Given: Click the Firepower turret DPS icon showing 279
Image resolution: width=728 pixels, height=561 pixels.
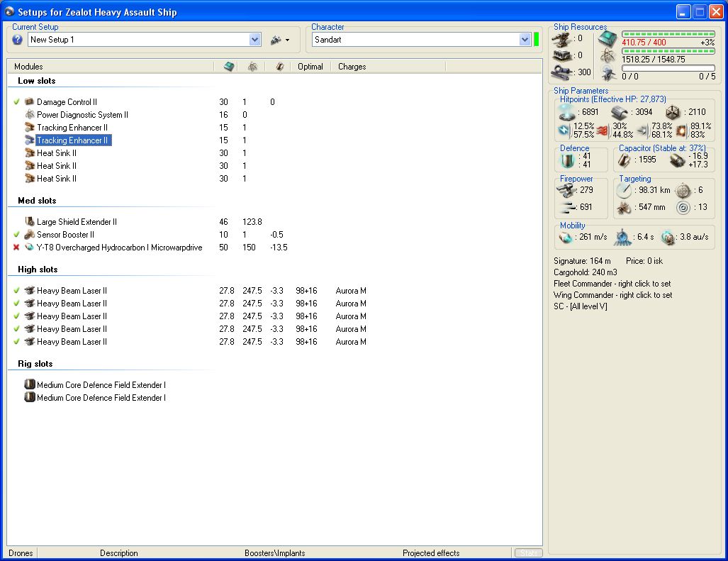Looking at the screenshot, I should 566,190.
